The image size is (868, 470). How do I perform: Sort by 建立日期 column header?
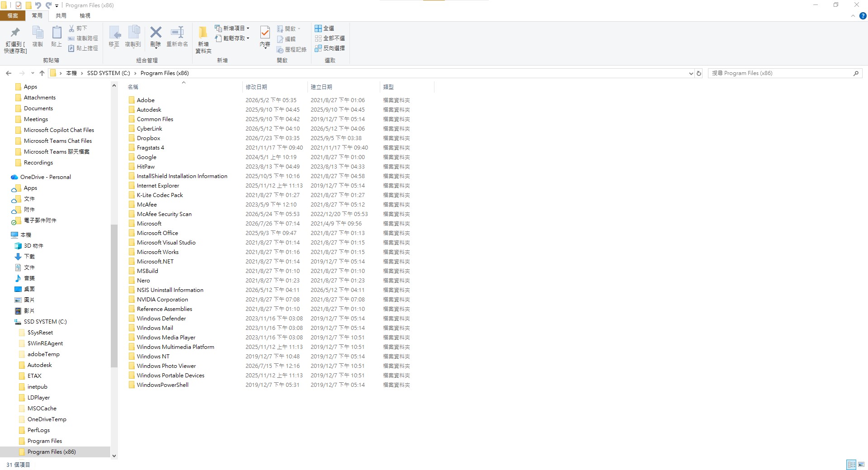point(344,87)
